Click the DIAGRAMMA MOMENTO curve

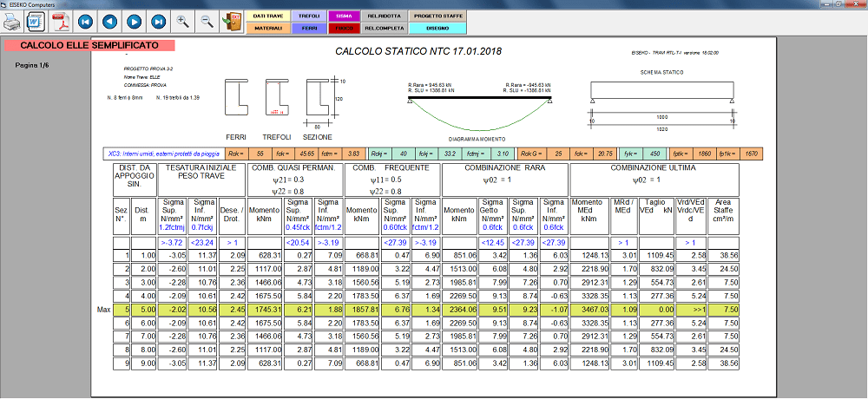click(x=479, y=115)
